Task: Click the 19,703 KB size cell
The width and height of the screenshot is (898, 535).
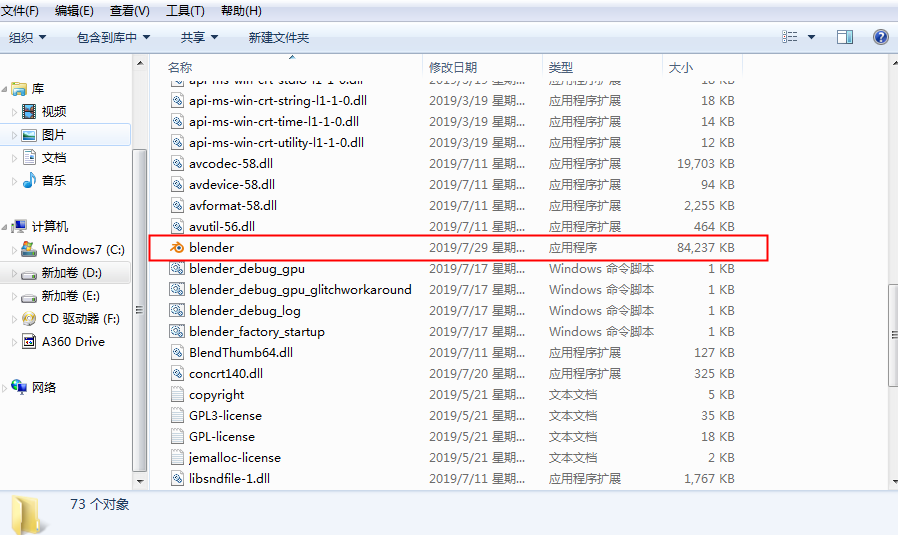Action: 706,164
